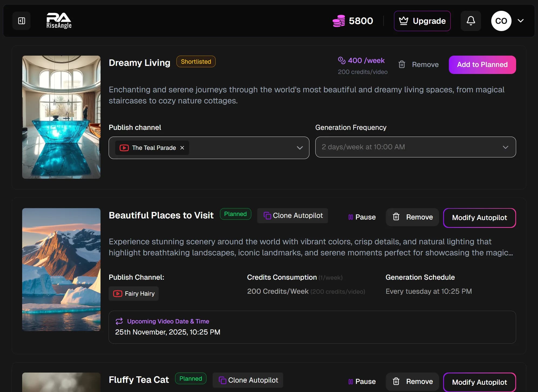
Task: Open the RiseAngle logo home
Action: pyautogui.click(x=59, y=21)
